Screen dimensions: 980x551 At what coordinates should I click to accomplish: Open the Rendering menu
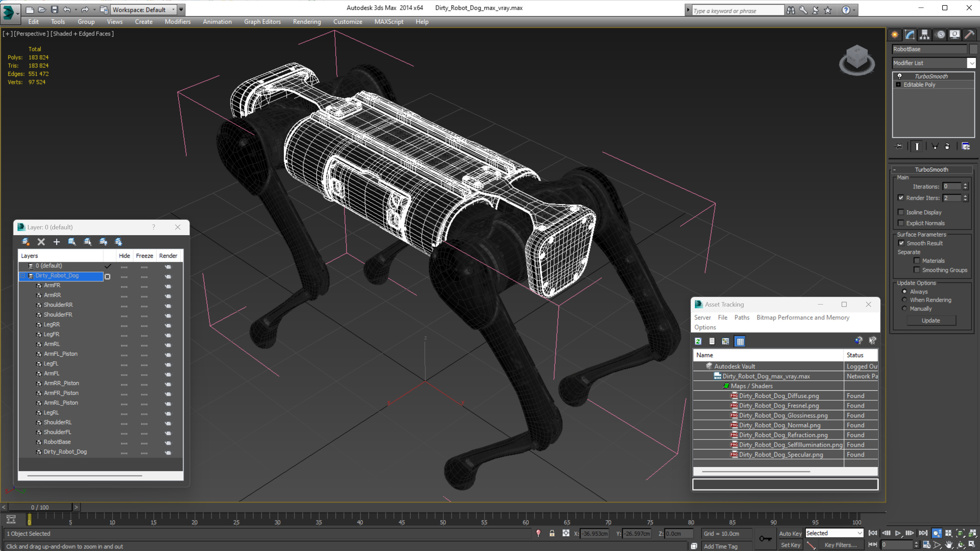click(307, 22)
